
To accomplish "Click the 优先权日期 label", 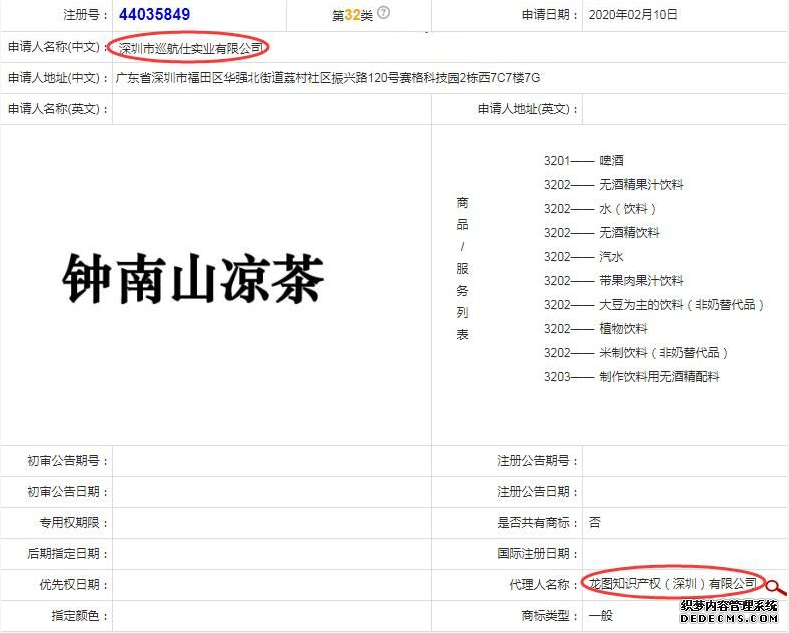I will [74, 585].
